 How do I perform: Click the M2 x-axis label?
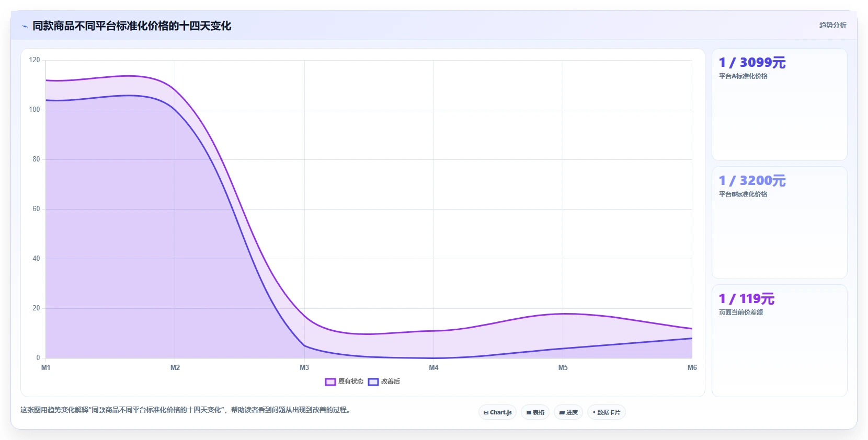coord(175,368)
